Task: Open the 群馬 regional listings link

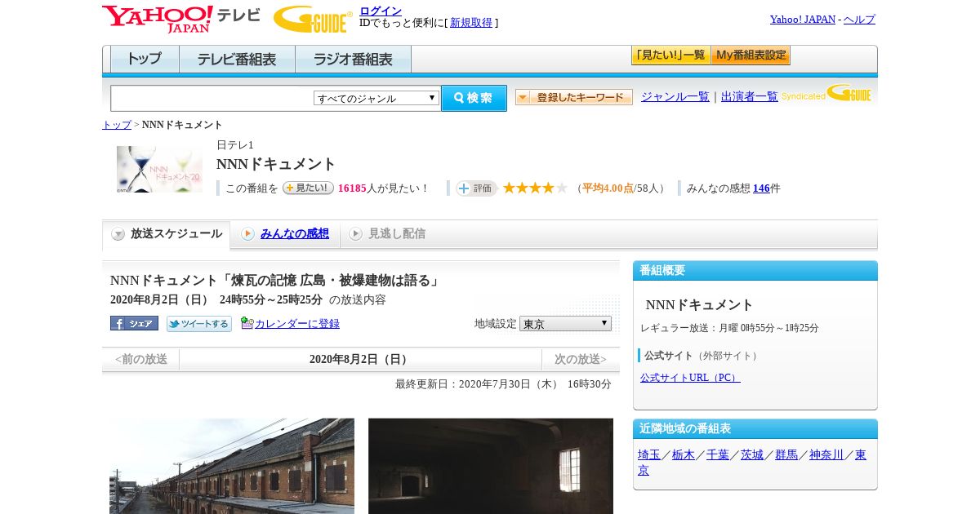Action: coord(786,455)
